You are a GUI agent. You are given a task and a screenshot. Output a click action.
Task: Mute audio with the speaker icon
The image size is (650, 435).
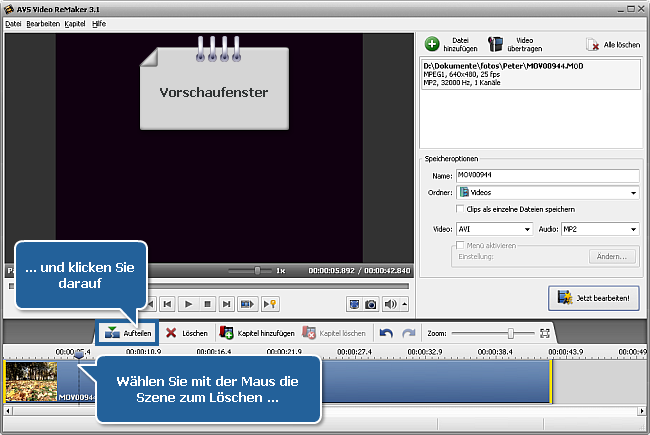point(390,304)
